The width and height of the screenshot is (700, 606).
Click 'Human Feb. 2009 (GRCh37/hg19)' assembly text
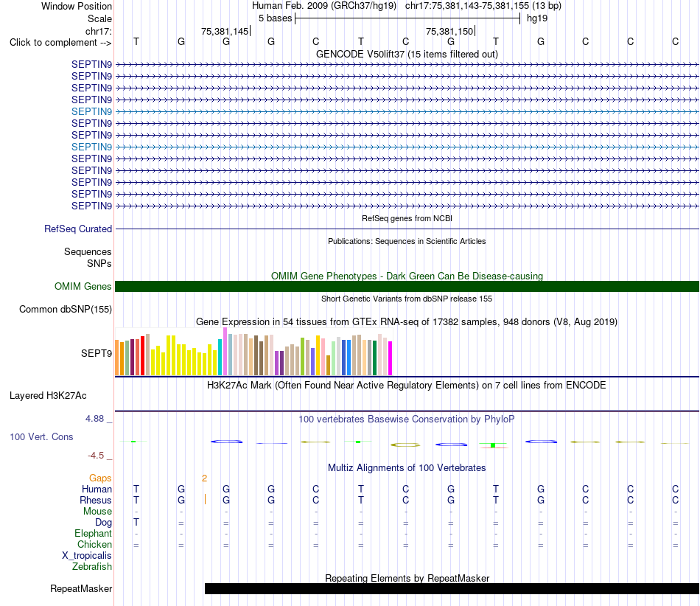pos(324,6)
